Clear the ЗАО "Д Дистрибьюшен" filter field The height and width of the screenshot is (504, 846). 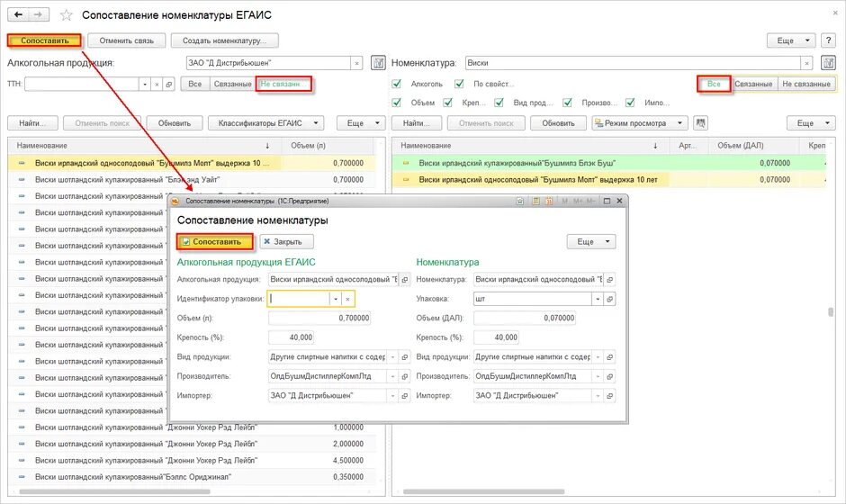click(356, 63)
